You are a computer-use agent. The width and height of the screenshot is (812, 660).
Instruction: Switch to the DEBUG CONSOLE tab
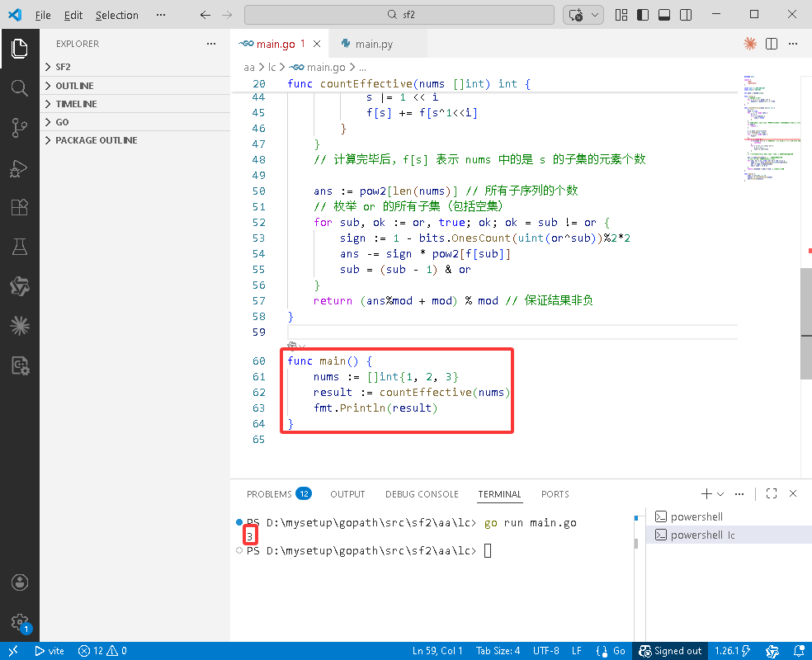point(422,494)
